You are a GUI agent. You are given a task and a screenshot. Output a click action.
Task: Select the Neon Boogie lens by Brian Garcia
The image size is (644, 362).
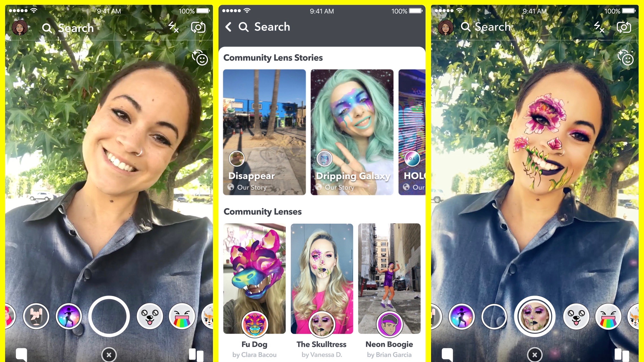coord(389,279)
